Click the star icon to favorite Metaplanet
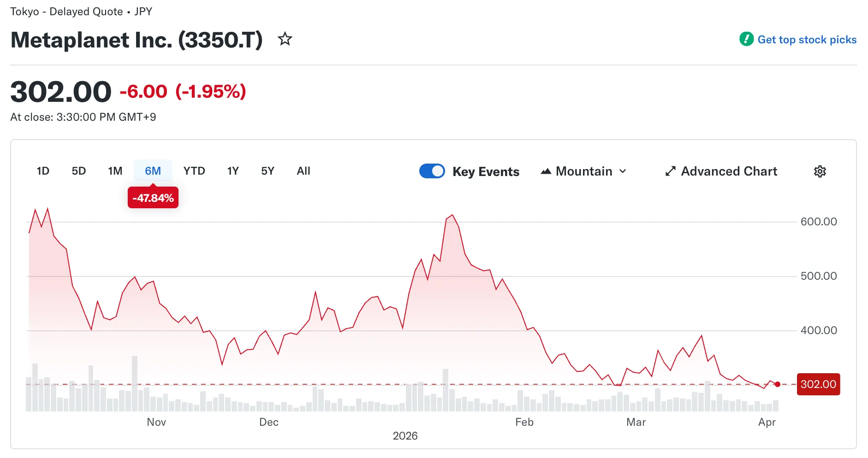Viewport: 868px width, 458px height. click(285, 39)
